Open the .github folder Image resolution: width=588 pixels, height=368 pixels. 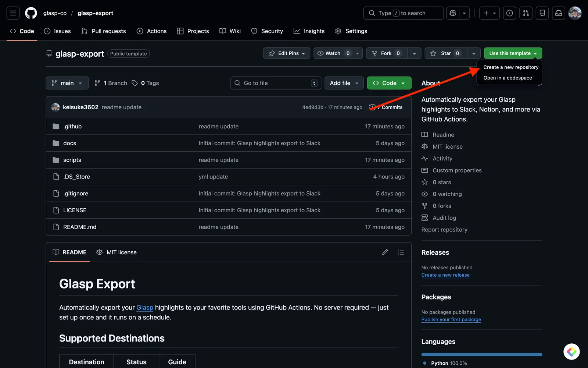(72, 126)
